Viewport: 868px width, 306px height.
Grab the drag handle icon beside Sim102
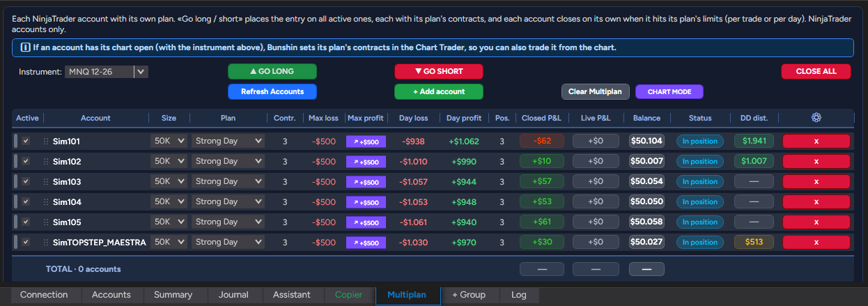pyautogui.click(x=47, y=161)
